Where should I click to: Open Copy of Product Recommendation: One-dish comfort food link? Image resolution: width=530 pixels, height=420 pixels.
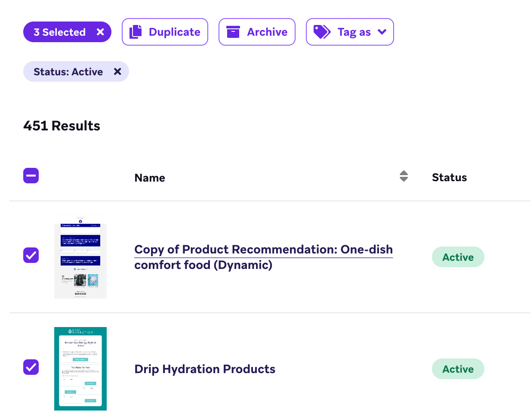[263, 257]
